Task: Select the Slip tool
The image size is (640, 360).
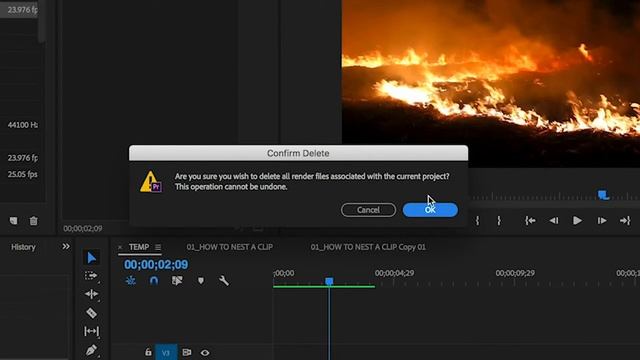Action: tap(91, 331)
